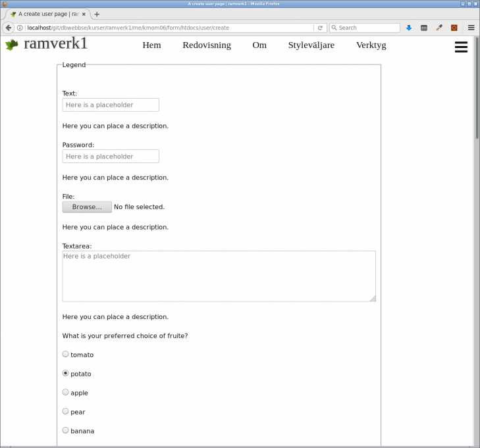
Task: Switch to the 'A create user page' tab
Action: pos(47,14)
